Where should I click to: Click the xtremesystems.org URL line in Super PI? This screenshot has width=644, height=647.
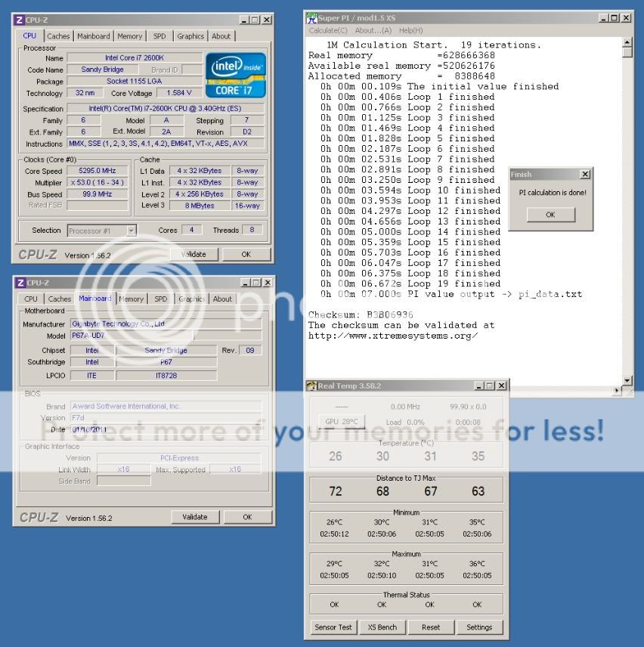[393, 336]
